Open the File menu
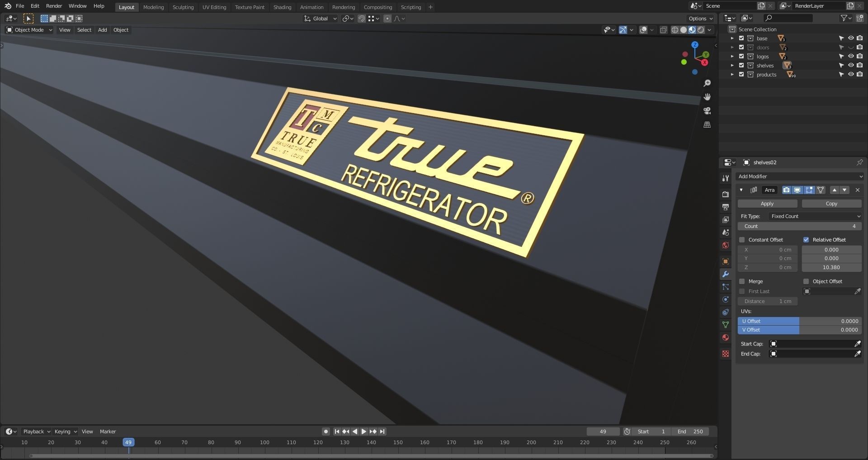The image size is (868, 460). click(x=20, y=6)
